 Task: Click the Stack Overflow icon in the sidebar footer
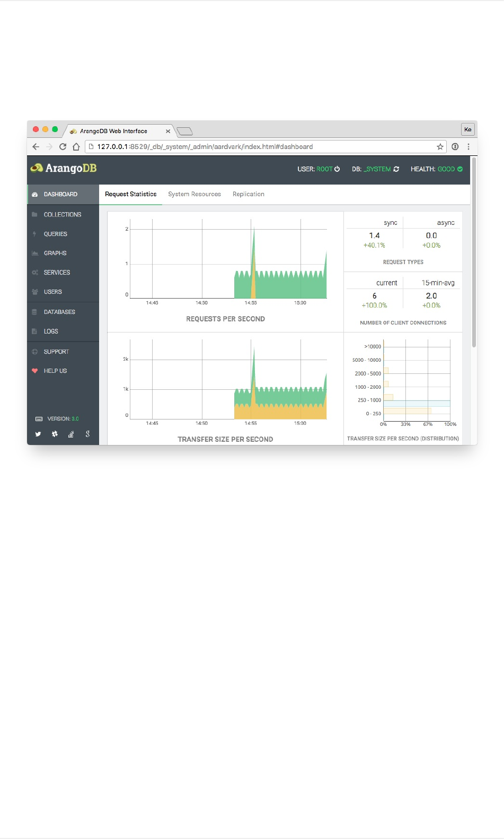[71, 434]
